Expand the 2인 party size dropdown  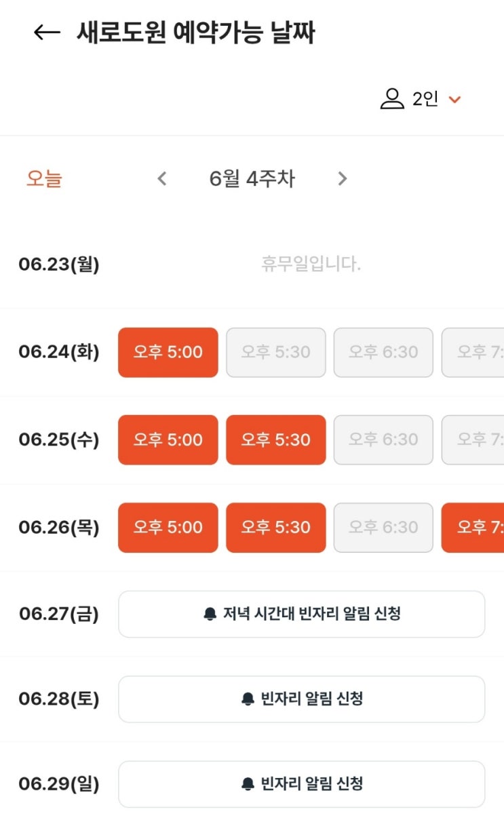[x=454, y=100]
